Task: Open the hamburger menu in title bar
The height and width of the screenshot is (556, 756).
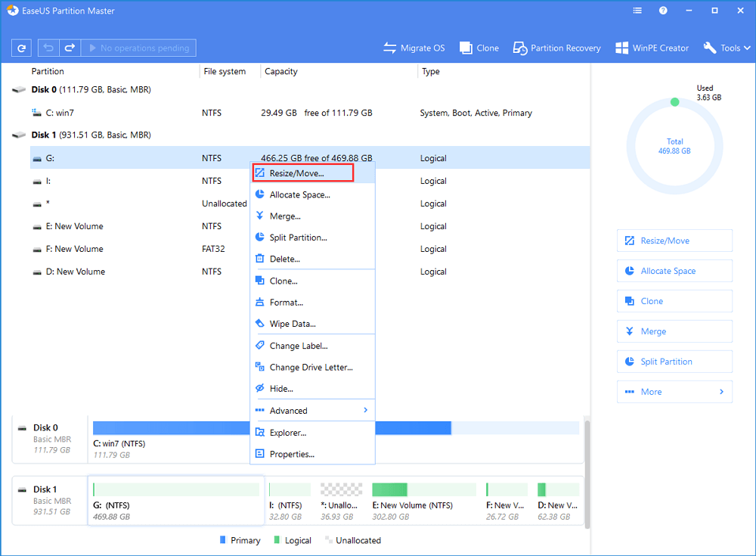Action: tap(637, 11)
